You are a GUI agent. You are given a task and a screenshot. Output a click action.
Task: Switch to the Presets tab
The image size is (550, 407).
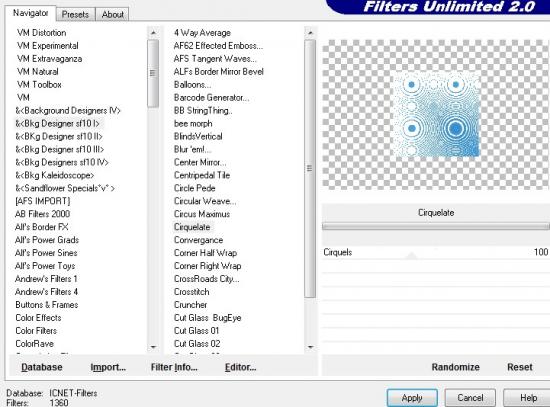(75, 14)
